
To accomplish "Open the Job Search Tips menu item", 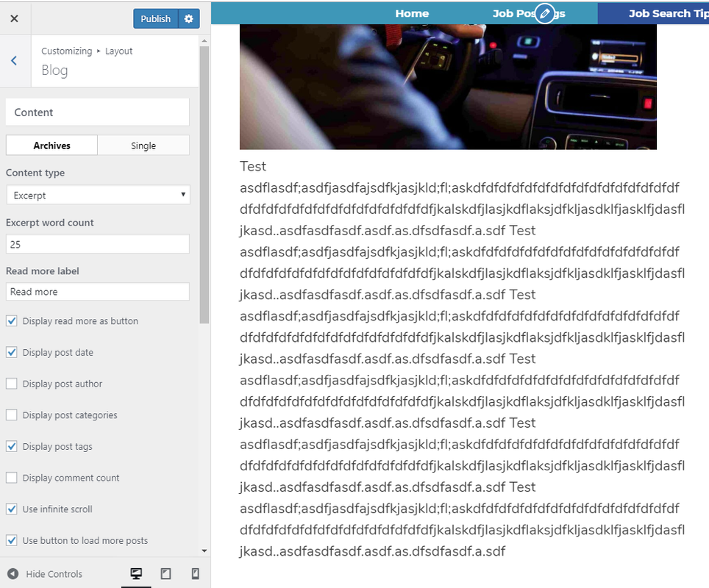I will tap(669, 13).
